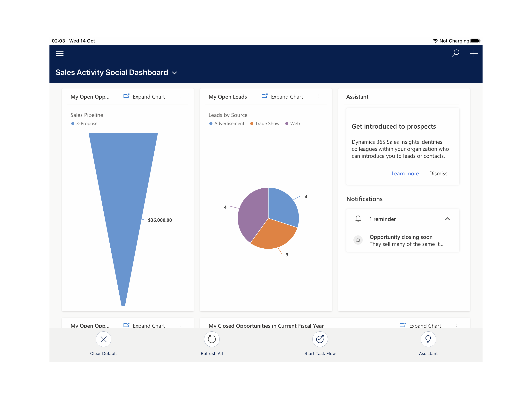Viewport: 532px width, 399px height.
Task: Click the Sales Pipeline chart title
Action: click(87, 115)
